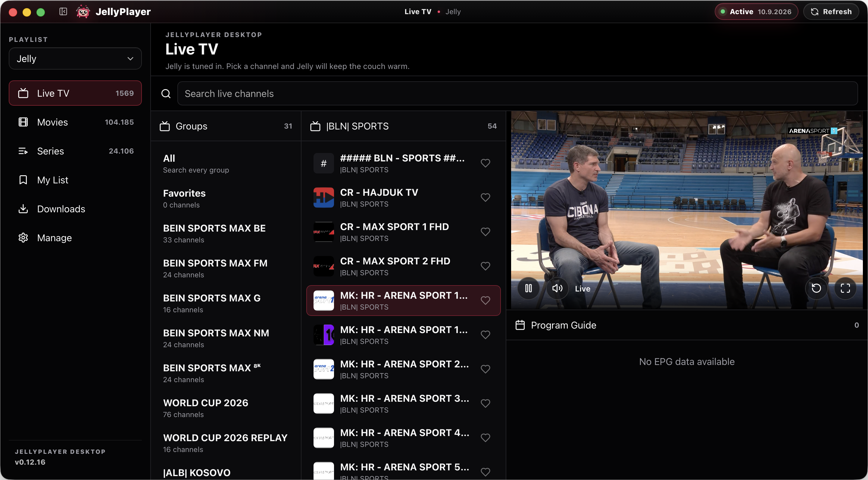Click the Program Guide calendar icon
The width and height of the screenshot is (868, 480).
coord(520,325)
